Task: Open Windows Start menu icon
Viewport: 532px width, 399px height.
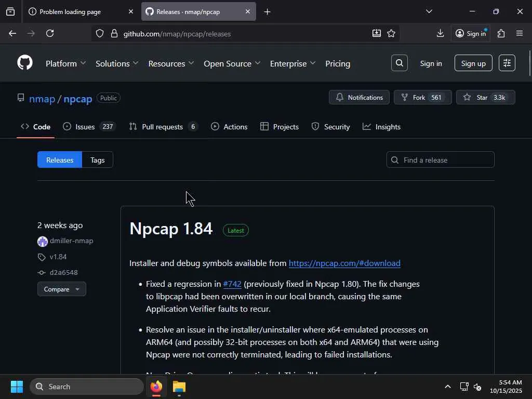Action: point(17,387)
